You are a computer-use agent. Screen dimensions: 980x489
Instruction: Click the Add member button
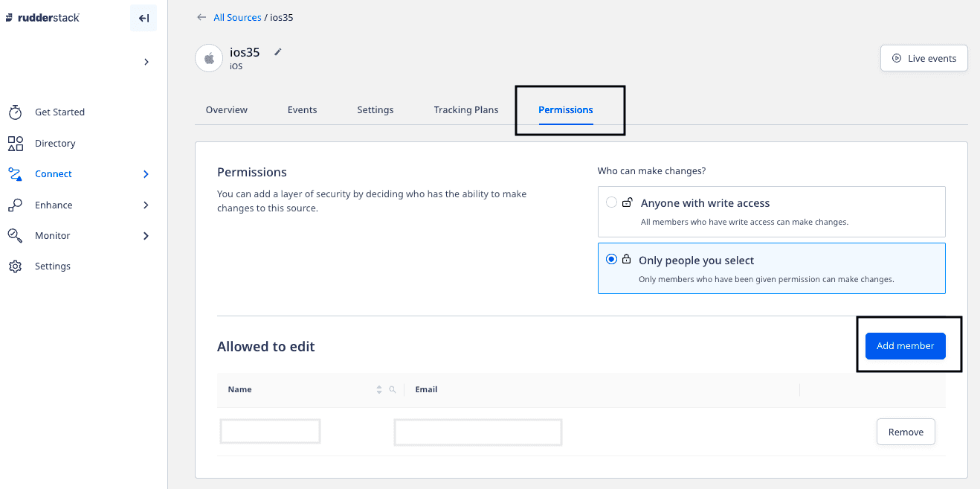[x=905, y=346]
